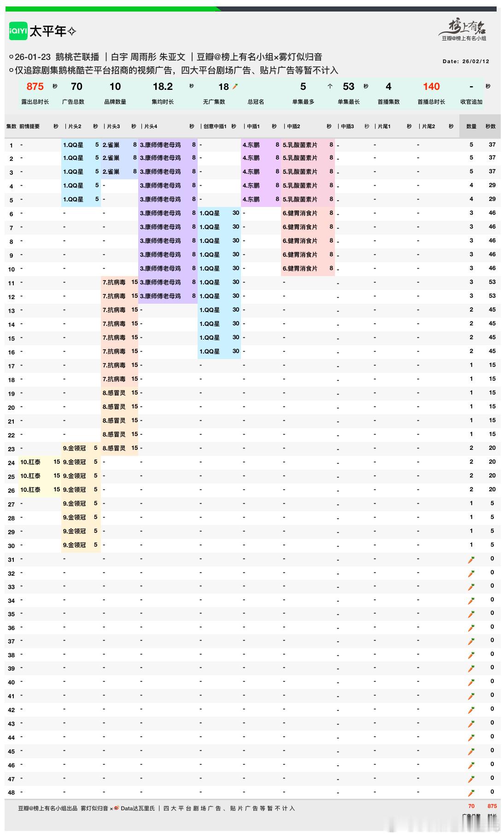
Task: Click the 片头3 column header
Action: [x=113, y=126]
